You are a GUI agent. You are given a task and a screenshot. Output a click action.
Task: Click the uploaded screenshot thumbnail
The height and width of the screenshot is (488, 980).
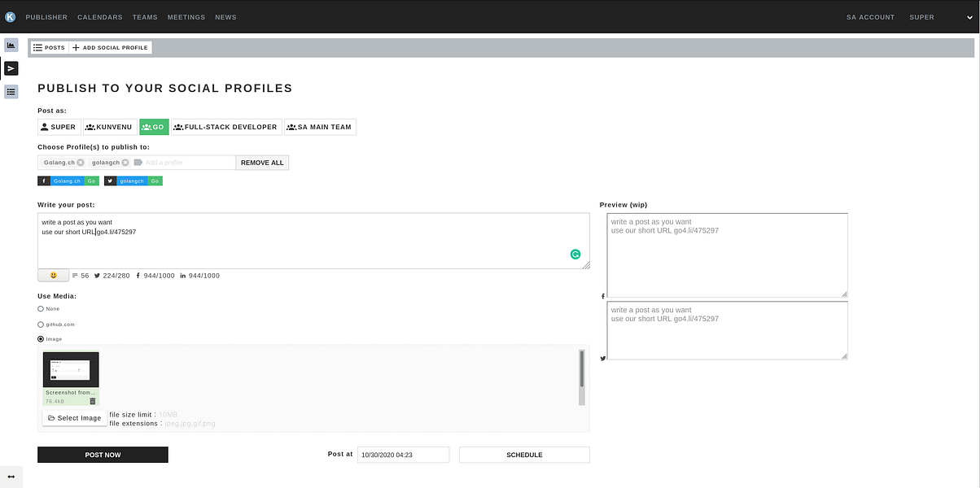71,369
